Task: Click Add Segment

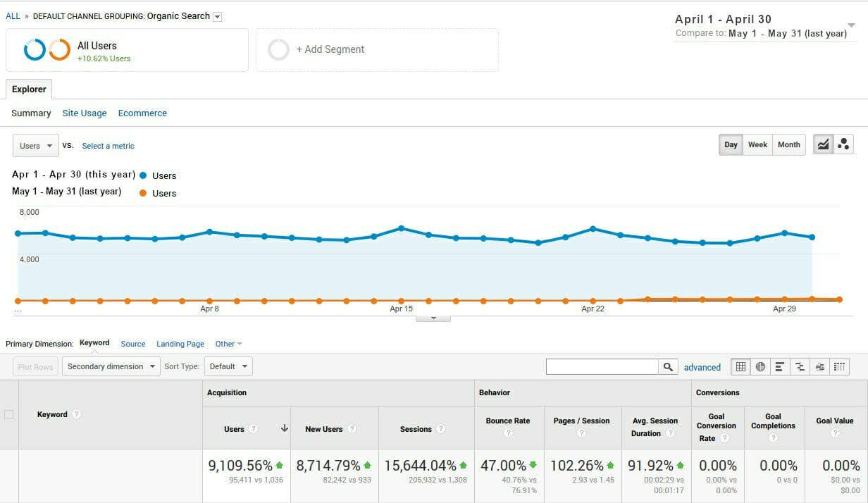Action: pyautogui.click(x=330, y=49)
